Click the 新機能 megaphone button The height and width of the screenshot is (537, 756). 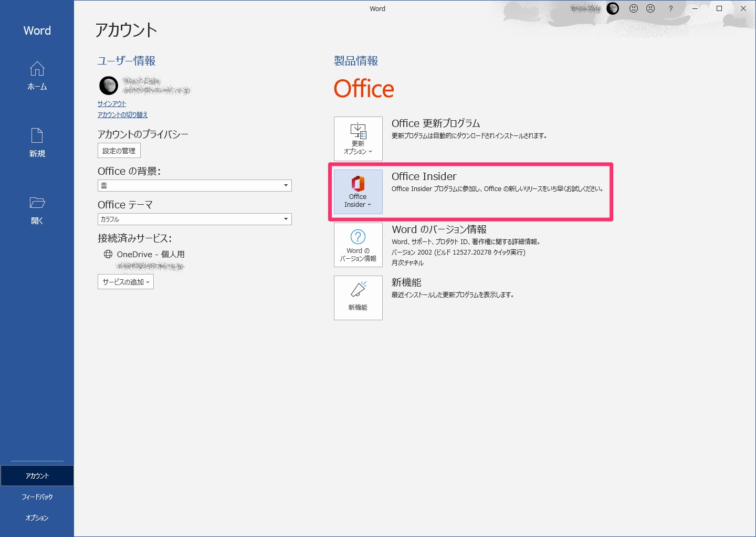pyautogui.click(x=358, y=298)
